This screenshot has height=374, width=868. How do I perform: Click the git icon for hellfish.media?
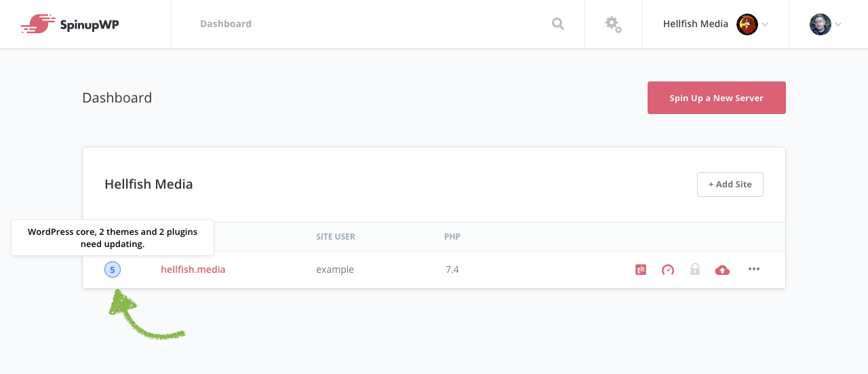tap(641, 269)
